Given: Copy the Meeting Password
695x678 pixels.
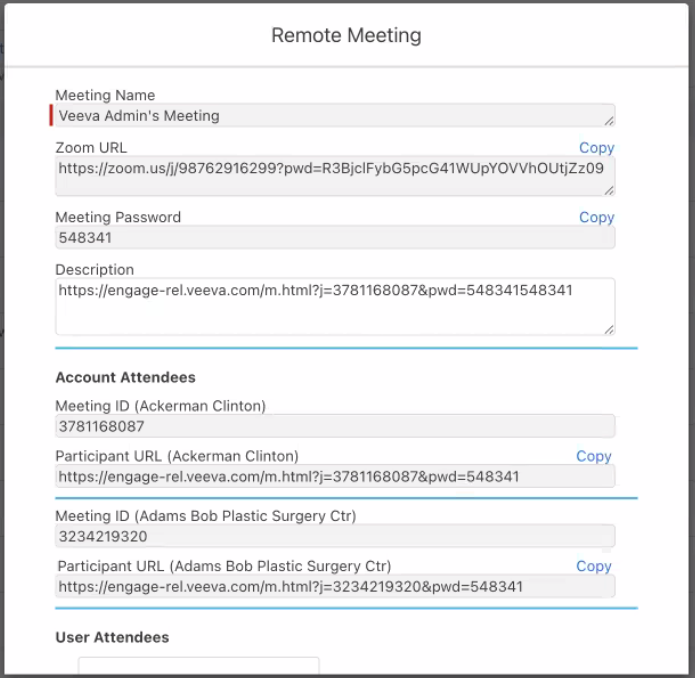Looking at the screenshot, I should (596, 217).
